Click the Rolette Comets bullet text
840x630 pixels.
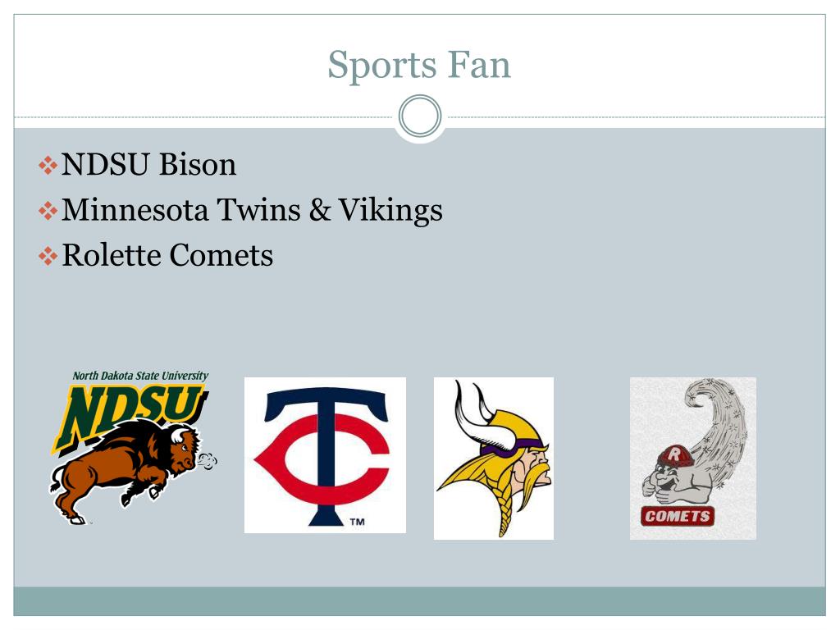pyautogui.click(x=167, y=255)
